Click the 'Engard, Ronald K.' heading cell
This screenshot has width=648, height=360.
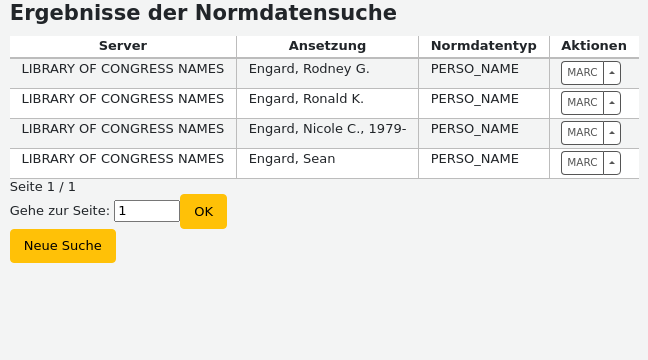[x=327, y=103]
